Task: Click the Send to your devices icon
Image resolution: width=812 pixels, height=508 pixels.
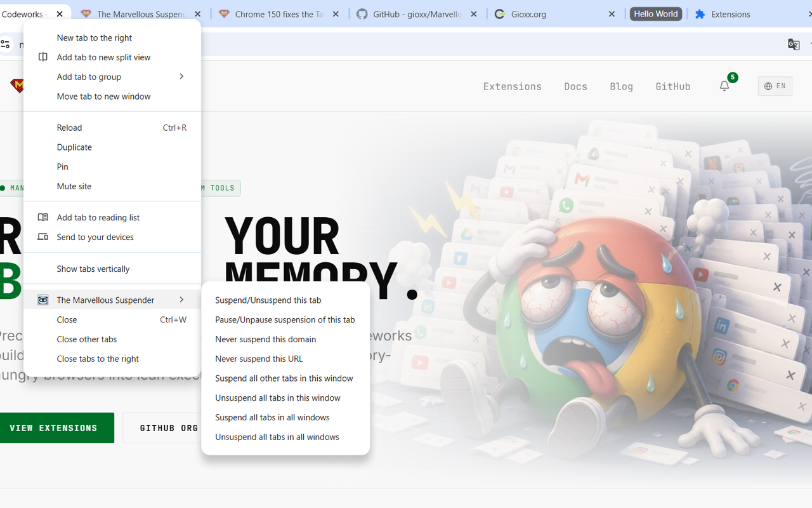Action: 43,237
